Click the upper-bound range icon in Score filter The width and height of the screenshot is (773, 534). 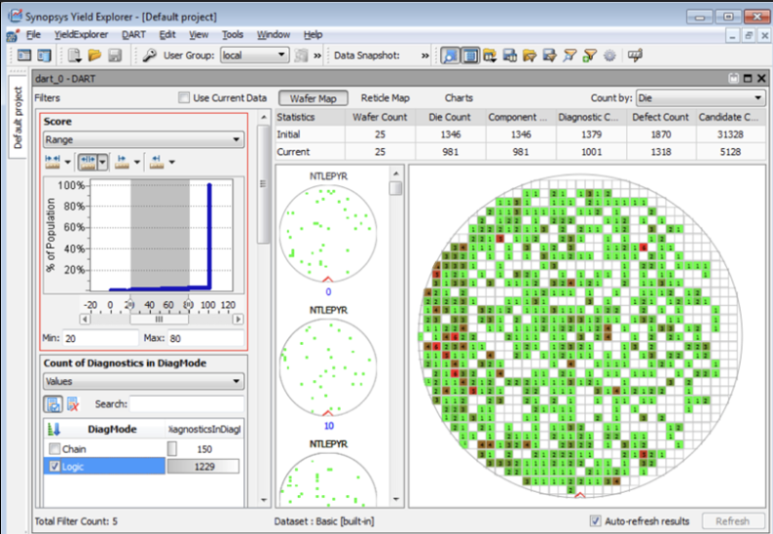click(157, 162)
